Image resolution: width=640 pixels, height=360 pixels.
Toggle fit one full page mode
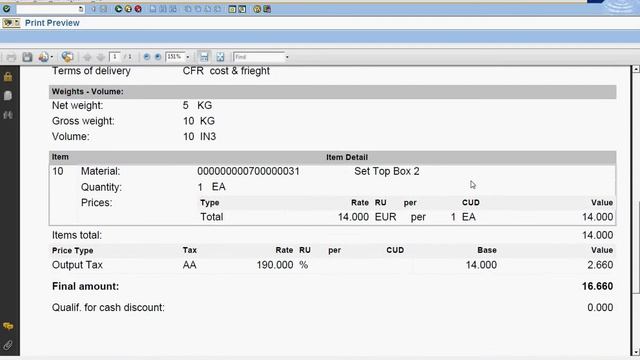220,57
